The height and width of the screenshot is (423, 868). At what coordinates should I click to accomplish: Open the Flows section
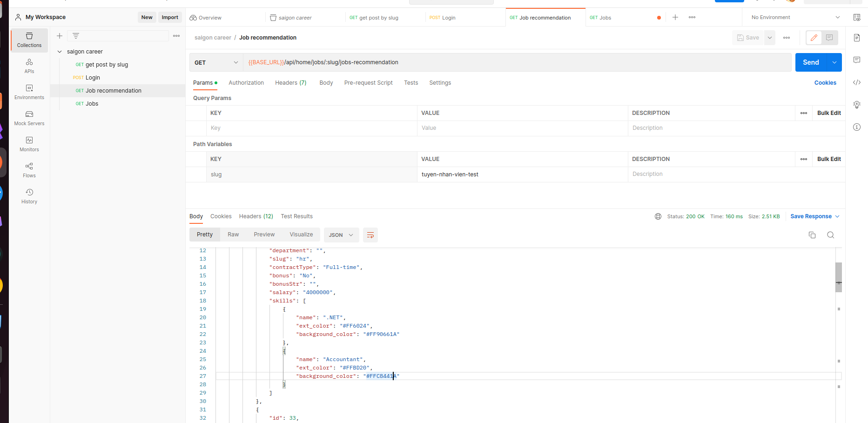29,170
